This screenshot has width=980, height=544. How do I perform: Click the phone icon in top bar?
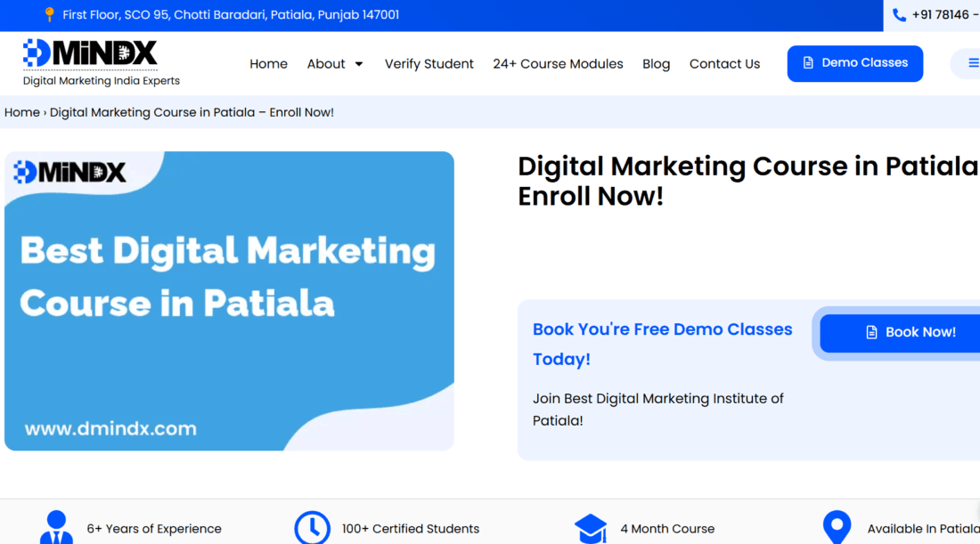click(899, 15)
